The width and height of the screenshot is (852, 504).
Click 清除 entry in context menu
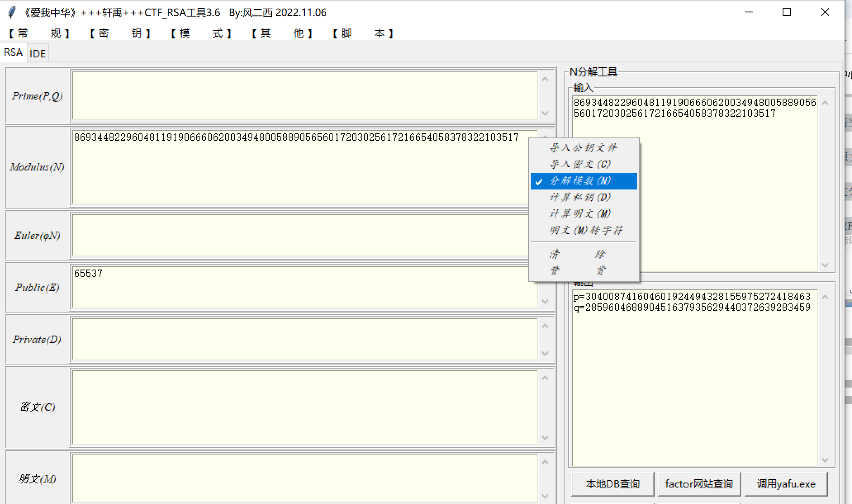[577, 254]
